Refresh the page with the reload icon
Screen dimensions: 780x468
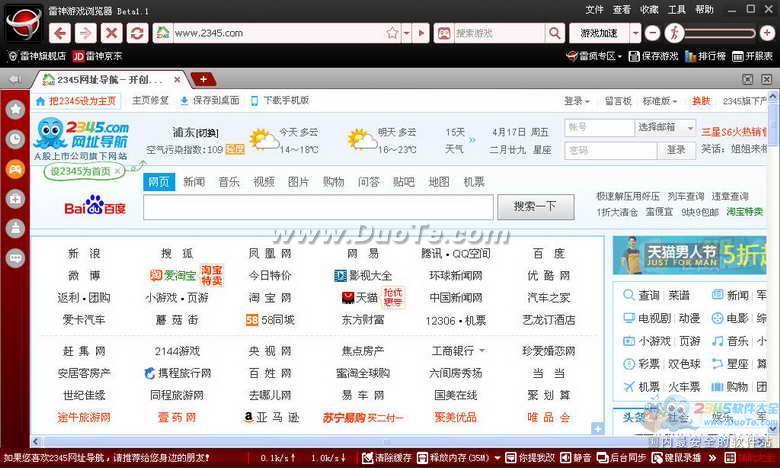tap(138, 33)
